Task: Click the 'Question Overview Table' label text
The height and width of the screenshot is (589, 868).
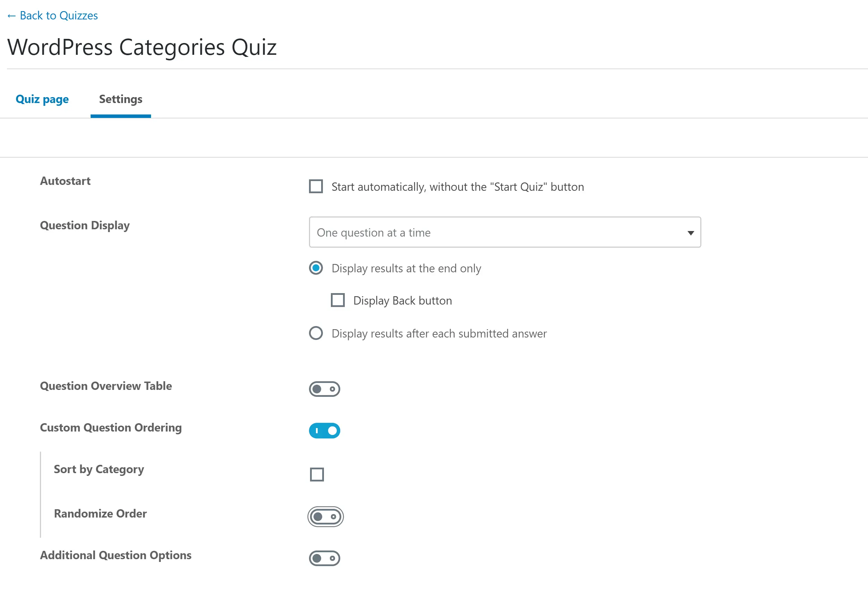Action: pyautogui.click(x=106, y=386)
